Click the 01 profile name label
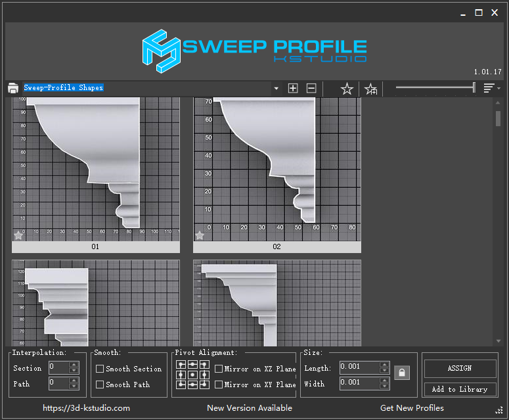 coord(95,247)
